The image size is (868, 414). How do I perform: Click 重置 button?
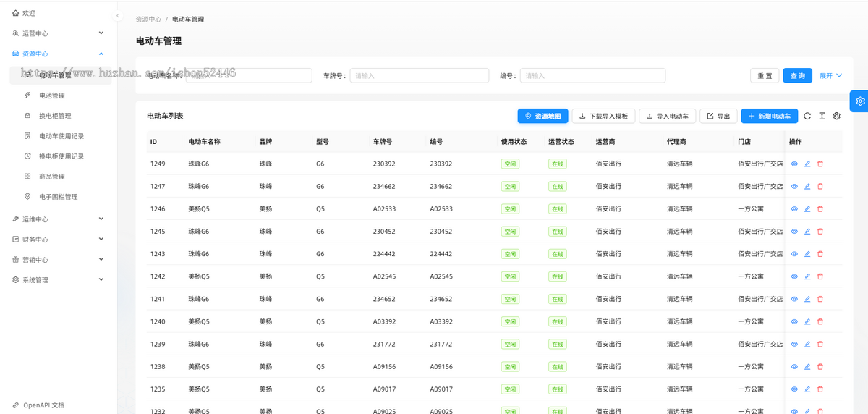coord(765,76)
